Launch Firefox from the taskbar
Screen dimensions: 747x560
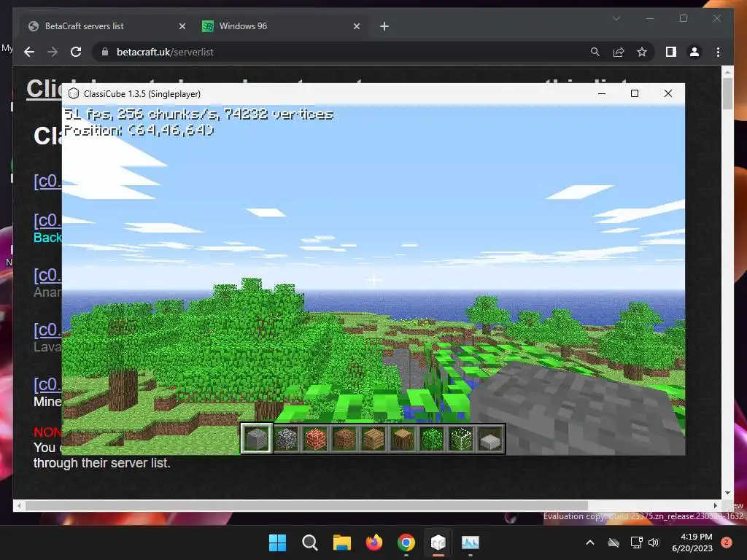[374, 542]
